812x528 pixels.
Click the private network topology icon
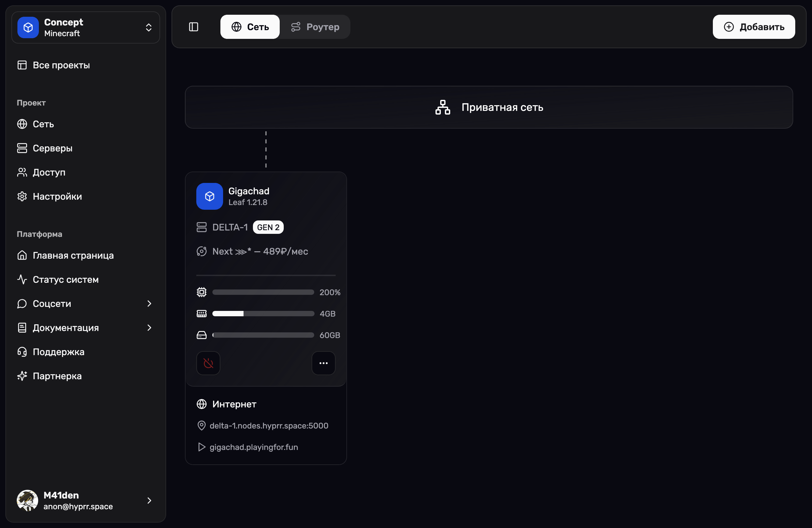(443, 107)
